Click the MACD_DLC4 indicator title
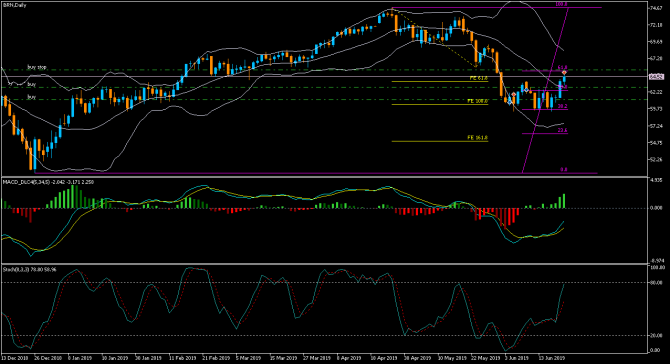 [x=48, y=182]
